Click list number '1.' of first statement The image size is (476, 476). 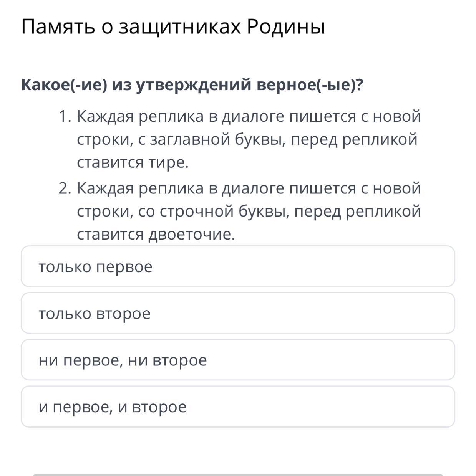[x=65, y=116]
